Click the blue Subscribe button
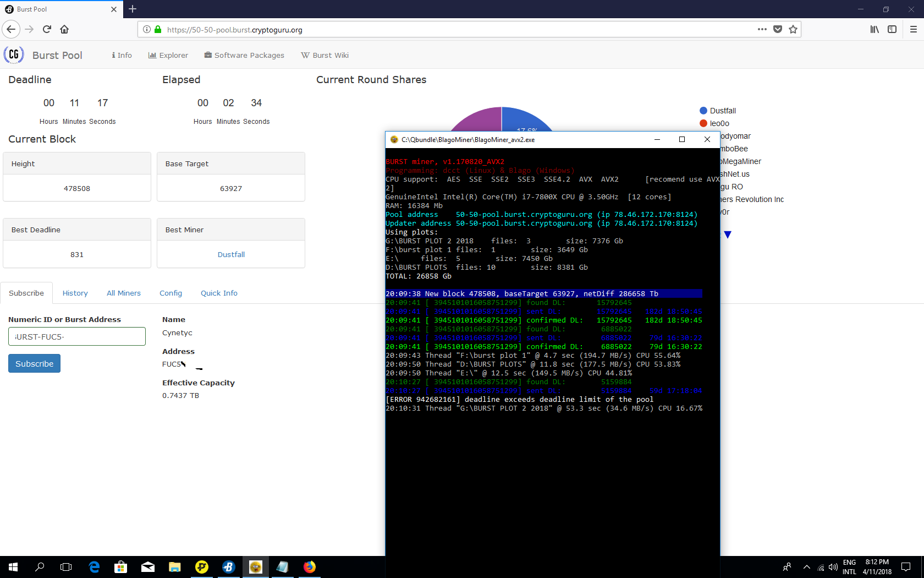This screenshot has width=924, height=578. click(x=34, y=363)
